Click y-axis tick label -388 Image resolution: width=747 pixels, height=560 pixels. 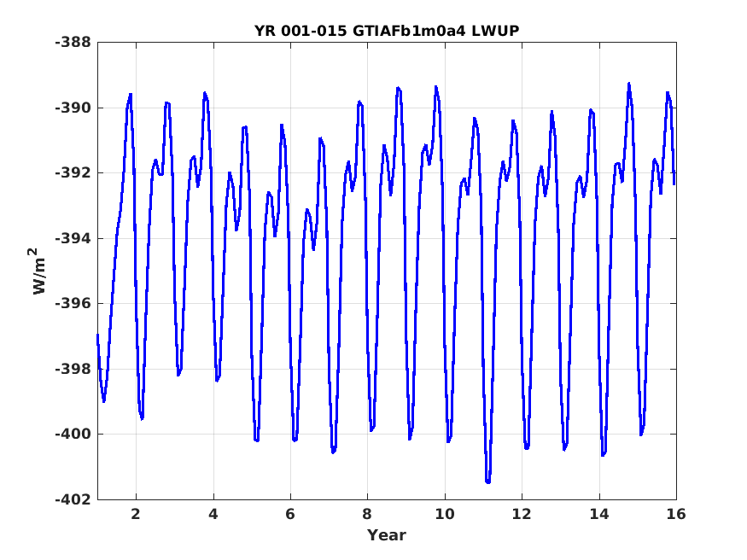(x=73, y=43)
